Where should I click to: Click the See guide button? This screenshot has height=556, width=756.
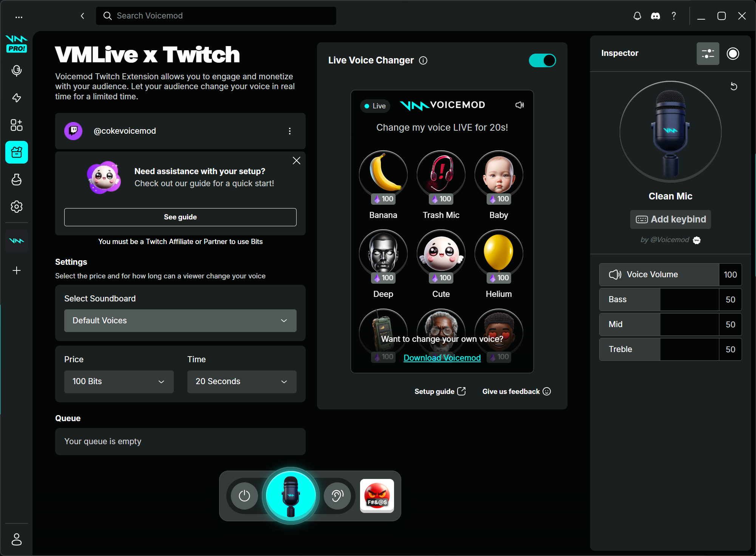point(180,217)
